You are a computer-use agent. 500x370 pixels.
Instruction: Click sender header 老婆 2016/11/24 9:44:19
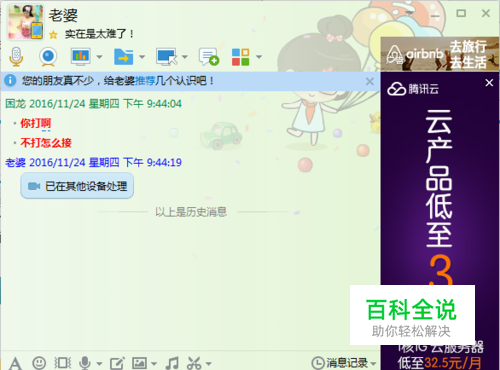pos(93,163)
